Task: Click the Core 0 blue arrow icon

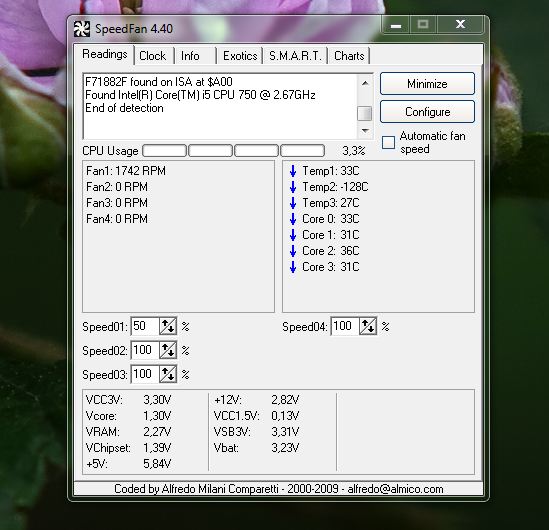Action: [x=293, y=219]
